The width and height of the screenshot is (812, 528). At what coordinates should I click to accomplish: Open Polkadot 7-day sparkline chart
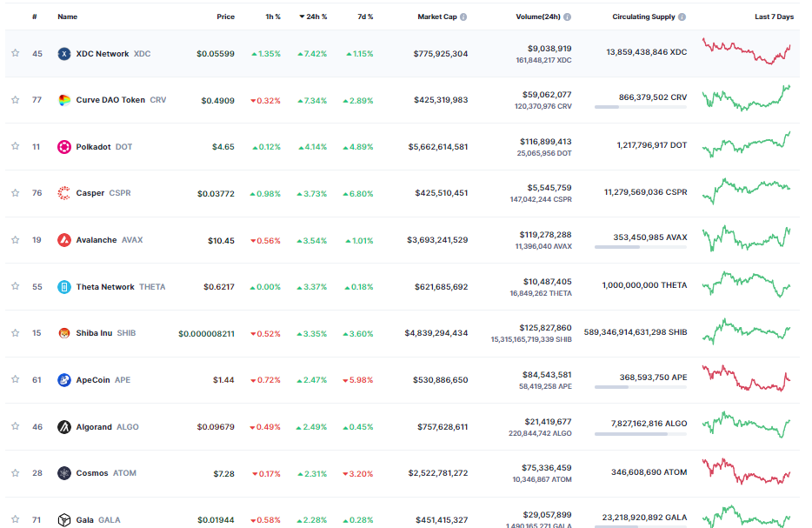pos(746,144)
